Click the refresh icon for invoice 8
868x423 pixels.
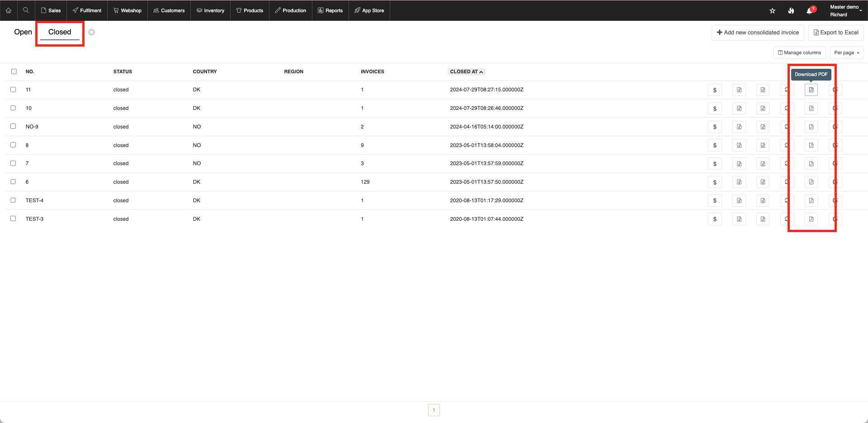click(x=787, y=146)
